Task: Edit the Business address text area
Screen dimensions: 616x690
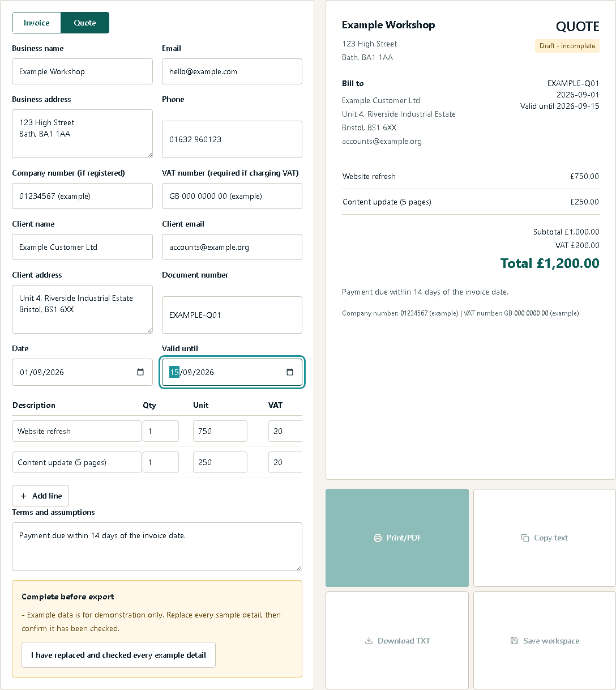Action: tap(83, 134)
